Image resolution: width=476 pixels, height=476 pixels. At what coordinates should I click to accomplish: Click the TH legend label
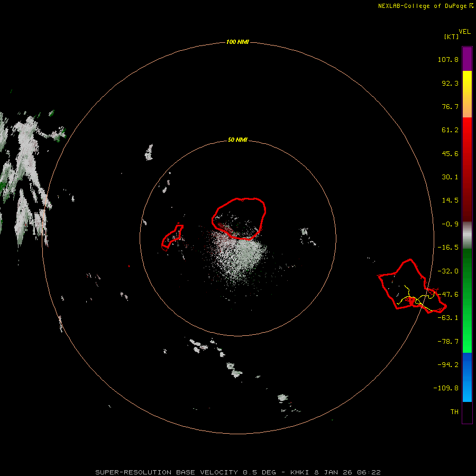click(454, 412)
